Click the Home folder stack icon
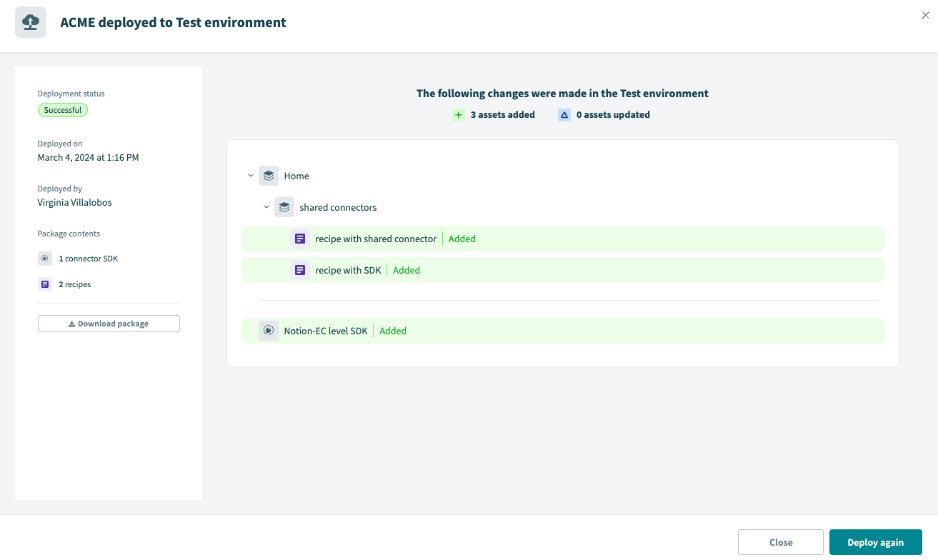 pyautogui.click(x=269, y=176)
